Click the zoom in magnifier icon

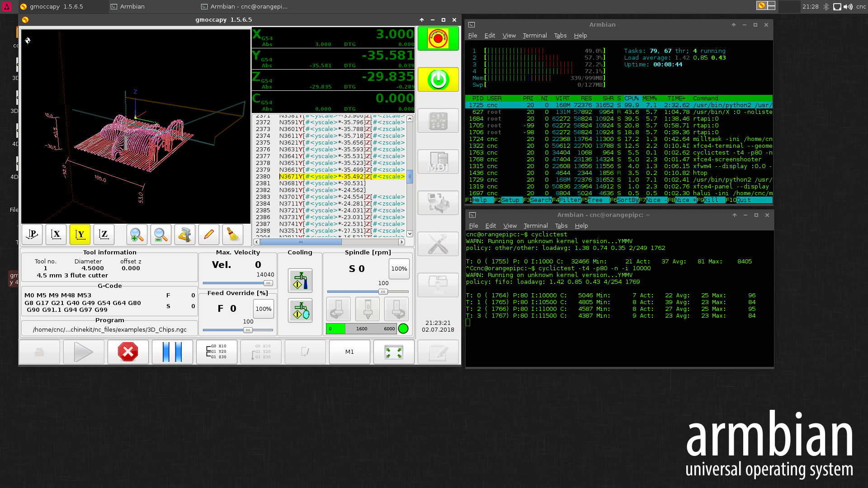click(137, 235)
